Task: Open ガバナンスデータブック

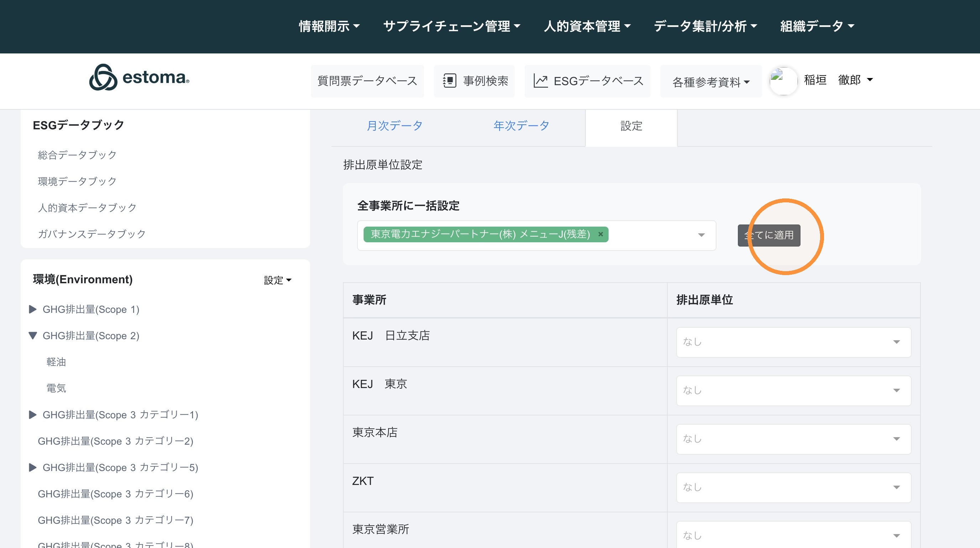Action: [x=92, y=234]
